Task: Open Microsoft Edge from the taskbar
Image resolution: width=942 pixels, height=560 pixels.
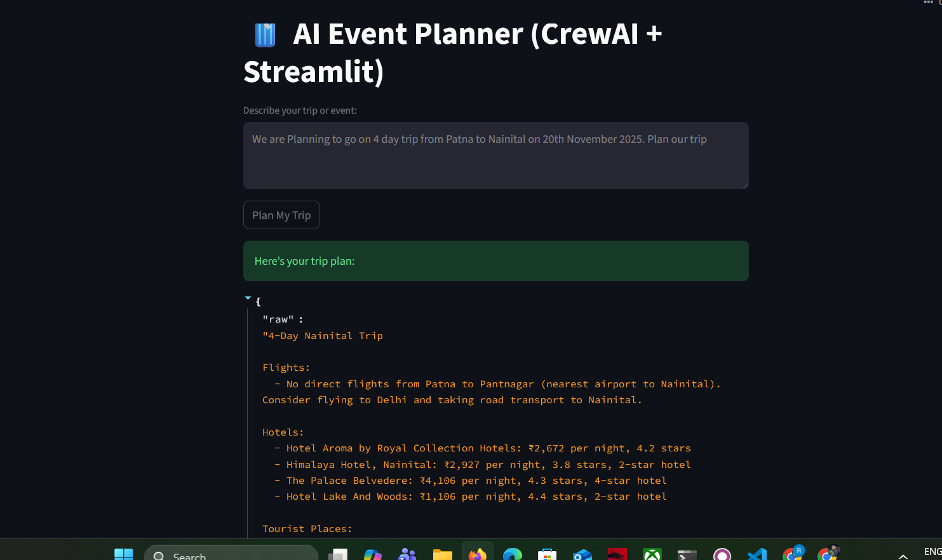Action: pyautogui.click(x=512, y=554)
